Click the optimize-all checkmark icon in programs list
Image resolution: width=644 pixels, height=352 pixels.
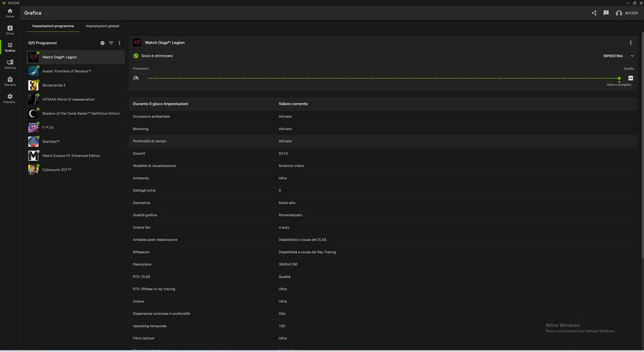[x=103, y=43]
